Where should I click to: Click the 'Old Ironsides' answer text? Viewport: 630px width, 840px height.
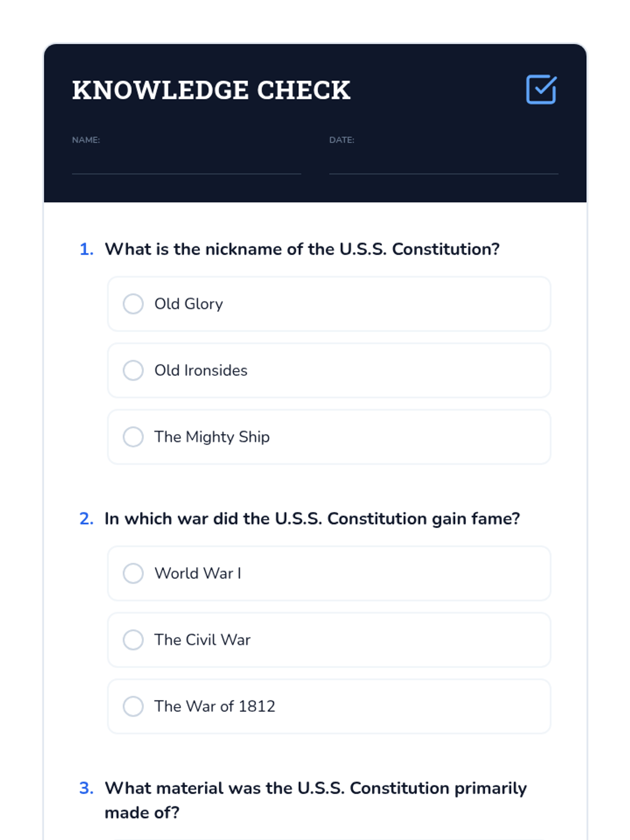pos(201,371)
